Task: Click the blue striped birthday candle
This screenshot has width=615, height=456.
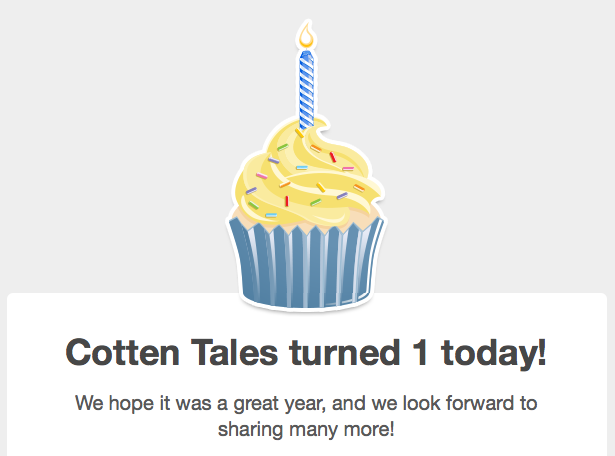Action: tap(307, 85)
